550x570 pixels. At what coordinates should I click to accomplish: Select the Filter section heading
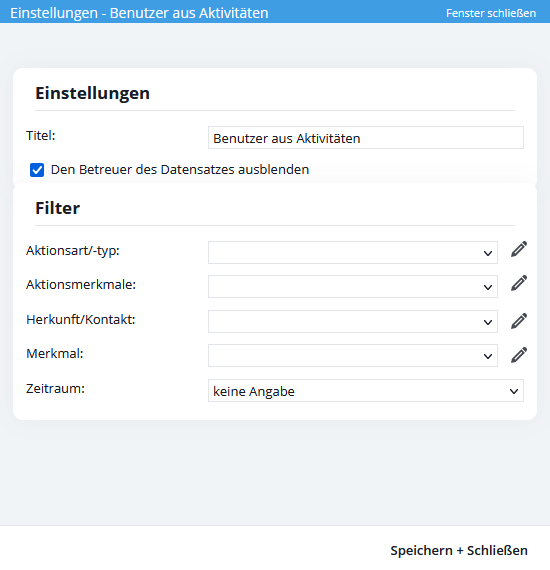coord(57,208)
